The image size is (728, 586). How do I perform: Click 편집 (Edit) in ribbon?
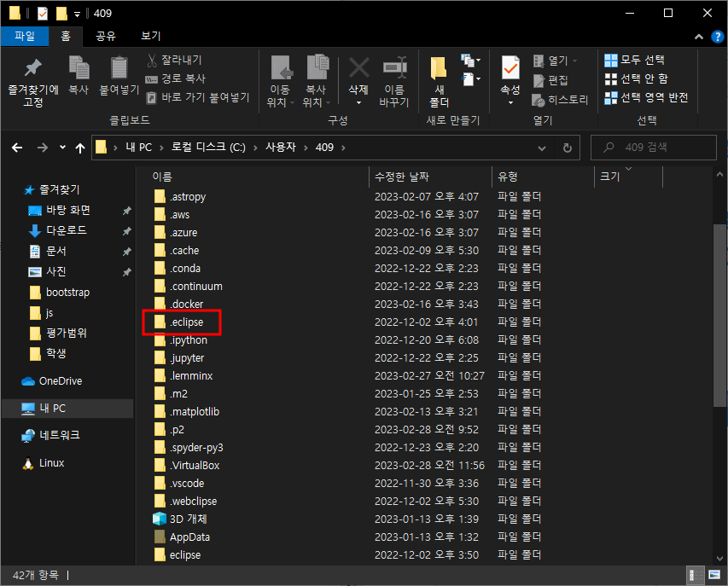point(550,80)
